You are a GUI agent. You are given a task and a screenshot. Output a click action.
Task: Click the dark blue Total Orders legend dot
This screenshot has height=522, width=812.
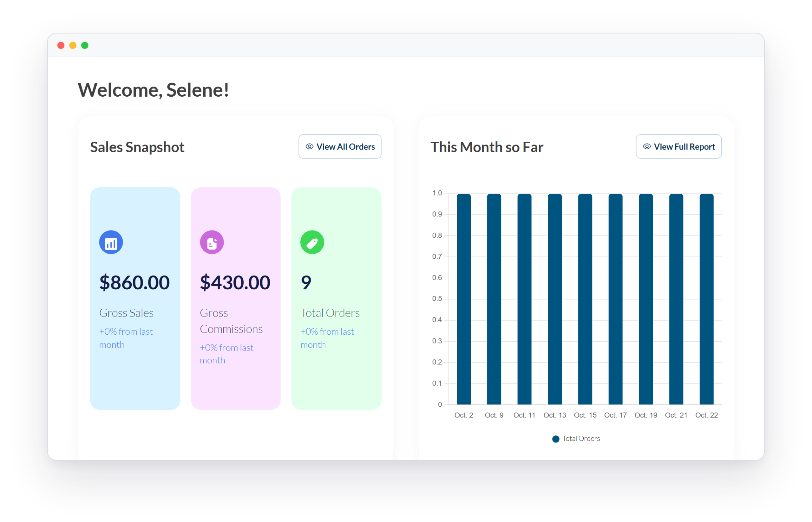[x=556, y=439]
